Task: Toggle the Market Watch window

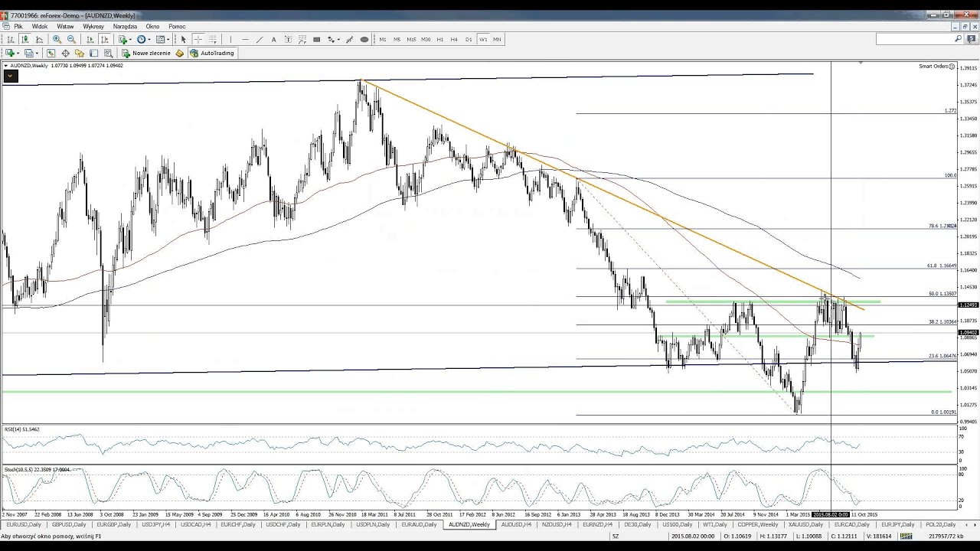Action: (51, 53)
